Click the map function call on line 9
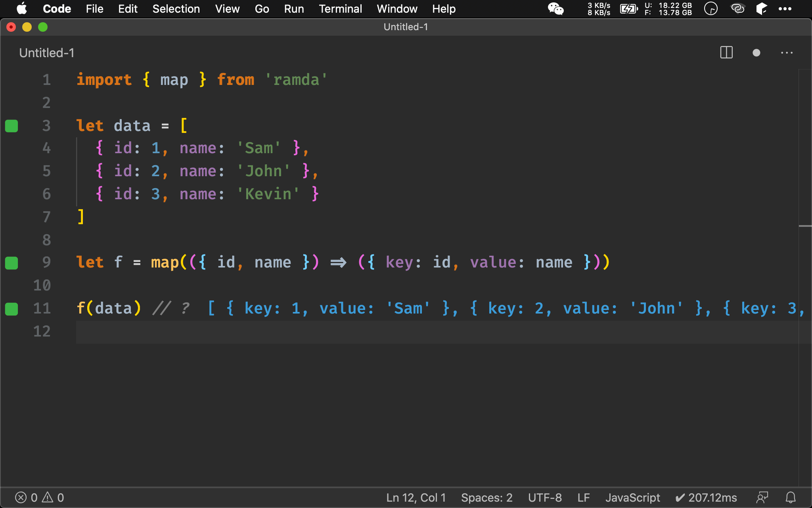Screen dimensions: 812x508 click(165, 262)
